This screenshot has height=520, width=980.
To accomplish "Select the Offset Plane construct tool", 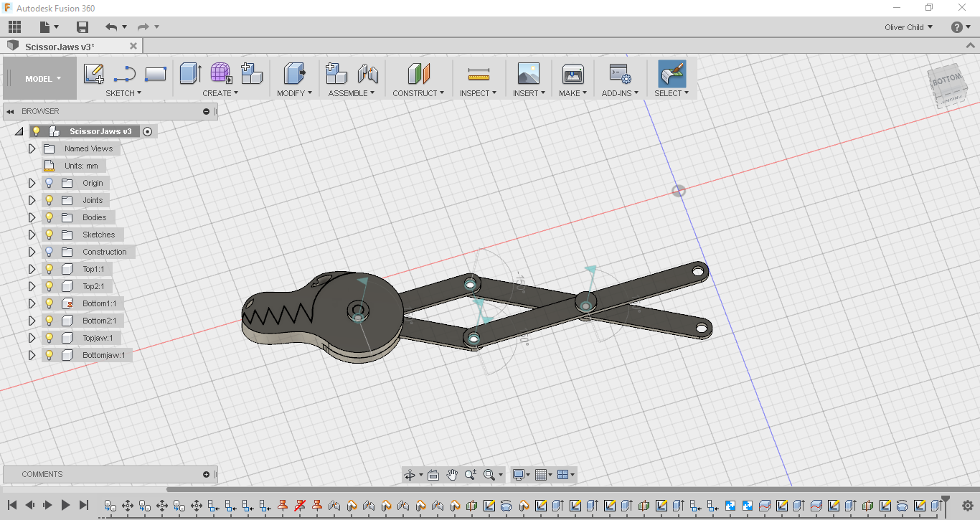I will pyautogui.click(x=418, y=74).
